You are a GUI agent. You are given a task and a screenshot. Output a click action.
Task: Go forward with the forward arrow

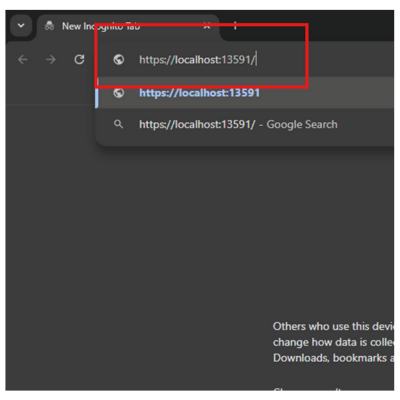coord(51,60)
